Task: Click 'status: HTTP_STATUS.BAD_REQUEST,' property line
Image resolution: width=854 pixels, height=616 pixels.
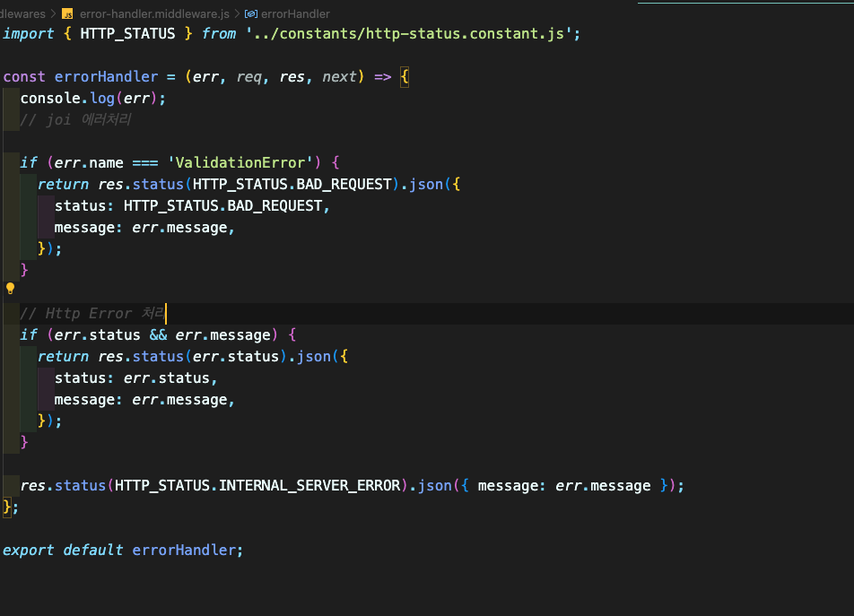Action: [192, 205]
